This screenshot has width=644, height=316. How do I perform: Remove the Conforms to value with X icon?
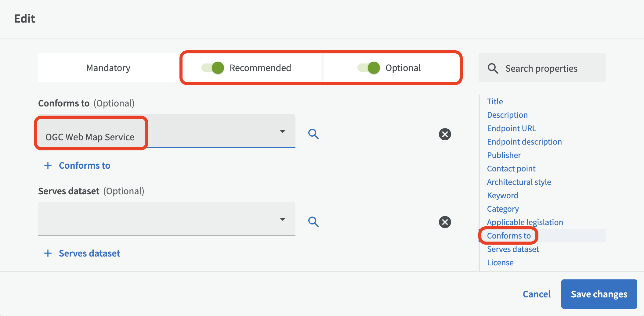(x=445, y=134)
